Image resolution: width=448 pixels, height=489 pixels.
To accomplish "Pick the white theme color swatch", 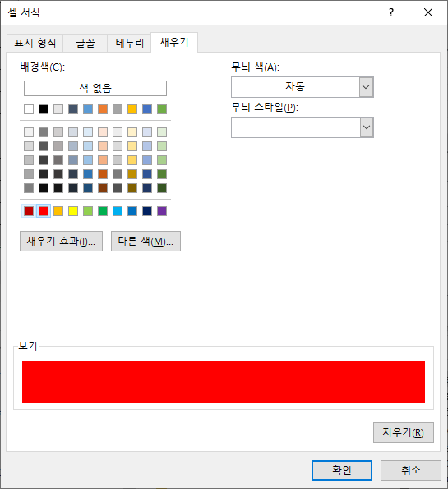I will pyautogui.click(x=29, y=109).
